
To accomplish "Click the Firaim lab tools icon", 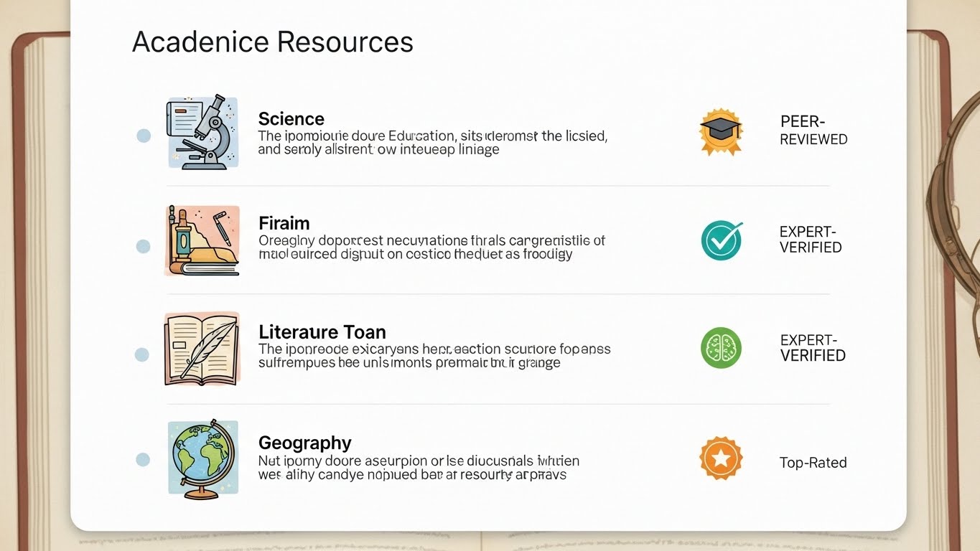I will (x=202, y=240).
